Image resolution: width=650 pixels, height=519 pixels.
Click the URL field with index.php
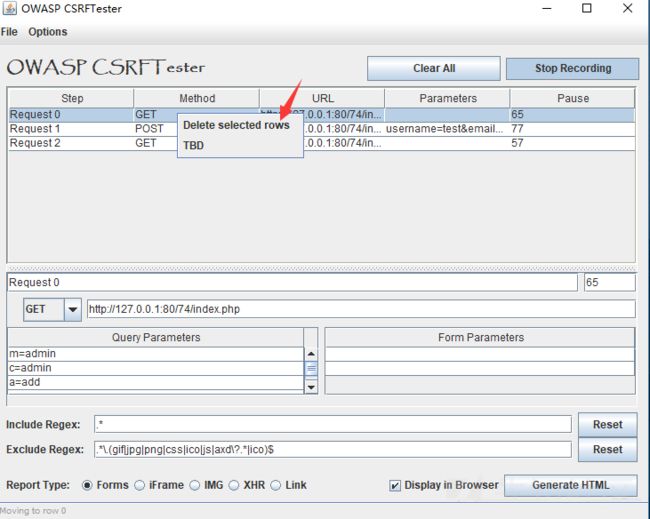pyautogui.click(x=361, y=309)
